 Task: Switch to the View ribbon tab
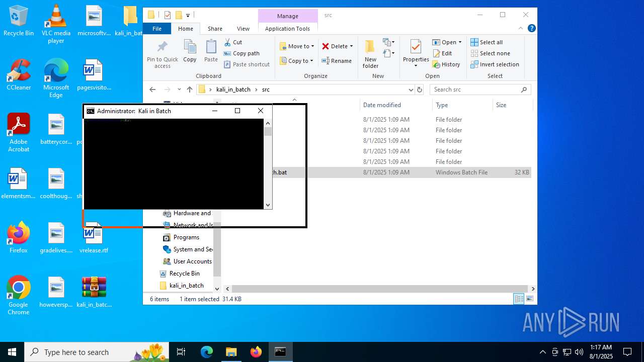[243, 29]
